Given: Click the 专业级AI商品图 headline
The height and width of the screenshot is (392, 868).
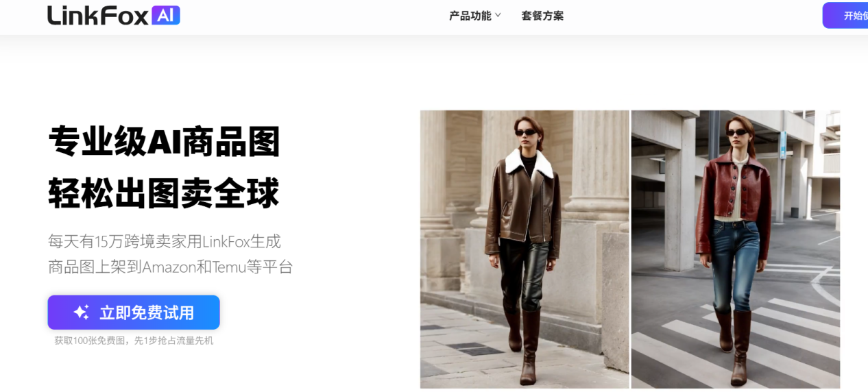Looking at the screenshot, I should click(165, 143).
